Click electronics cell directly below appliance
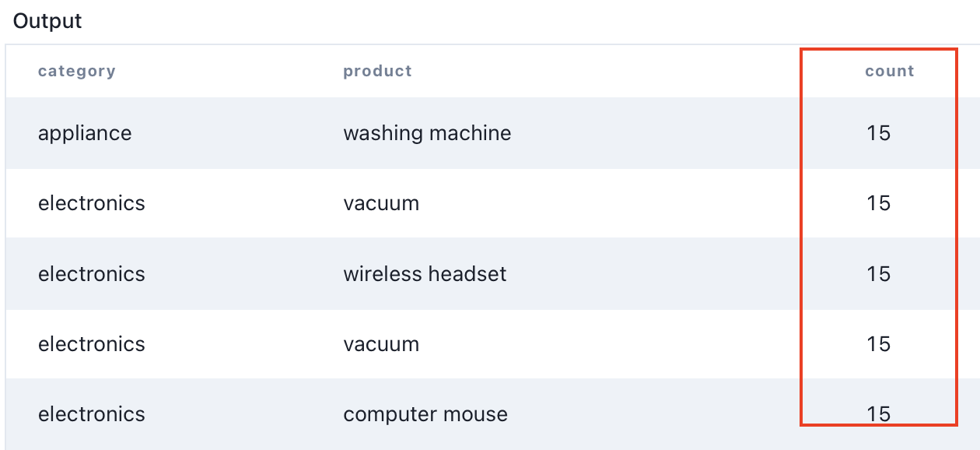Viewport: 980px width, 450px height. coord(92,203)
